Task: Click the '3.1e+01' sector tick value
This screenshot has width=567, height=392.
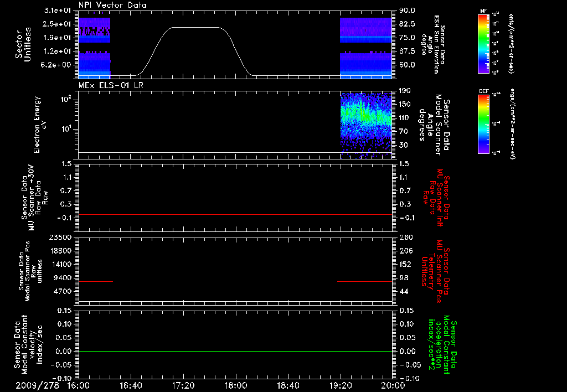Action: (x=58, y=11)
